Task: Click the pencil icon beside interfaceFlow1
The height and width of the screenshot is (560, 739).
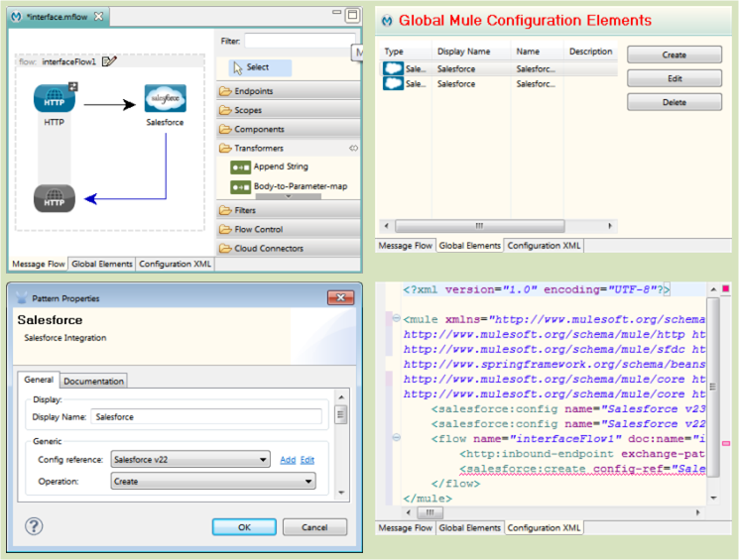Action: pos(109,61)
